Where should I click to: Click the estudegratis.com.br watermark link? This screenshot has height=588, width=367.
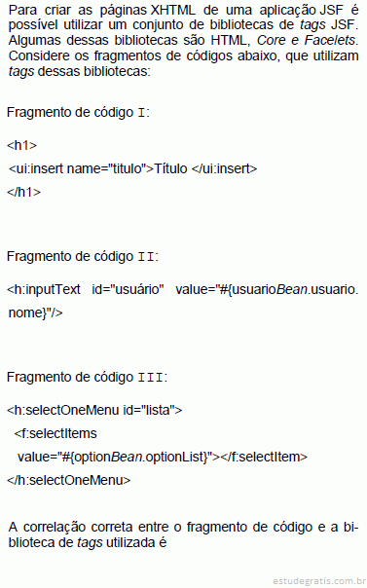coord(319,581)
